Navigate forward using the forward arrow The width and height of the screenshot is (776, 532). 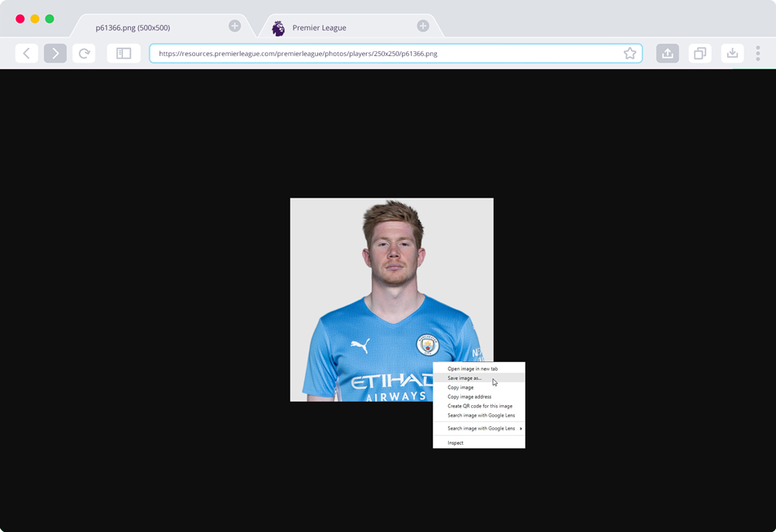click(55, 53)
